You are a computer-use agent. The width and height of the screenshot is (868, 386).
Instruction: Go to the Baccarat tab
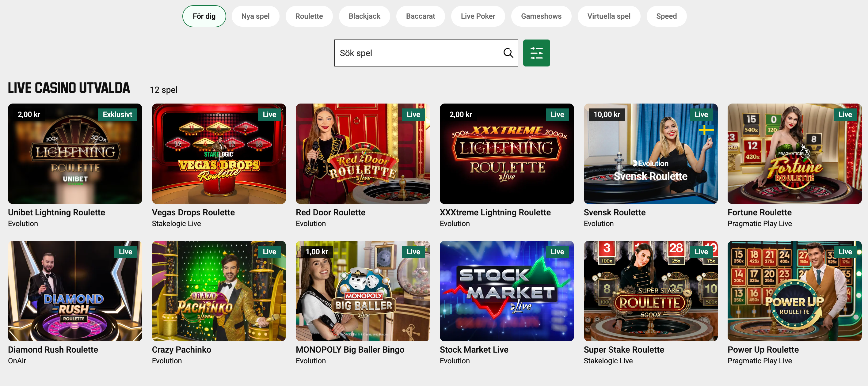420,16
